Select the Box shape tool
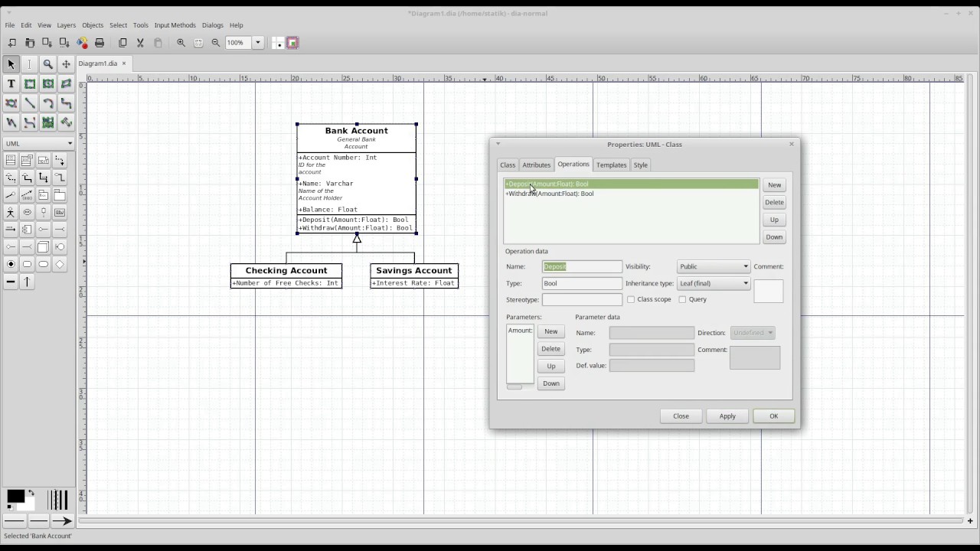 29,83
